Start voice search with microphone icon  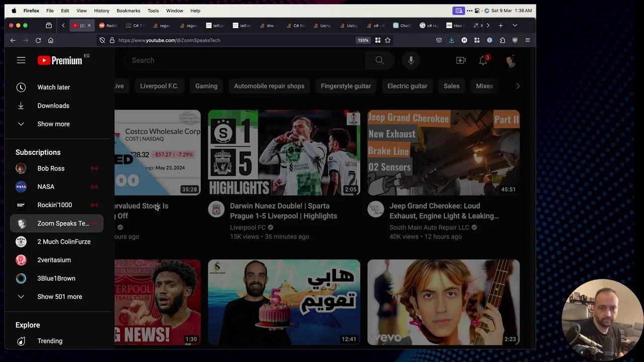click(411, 60)
